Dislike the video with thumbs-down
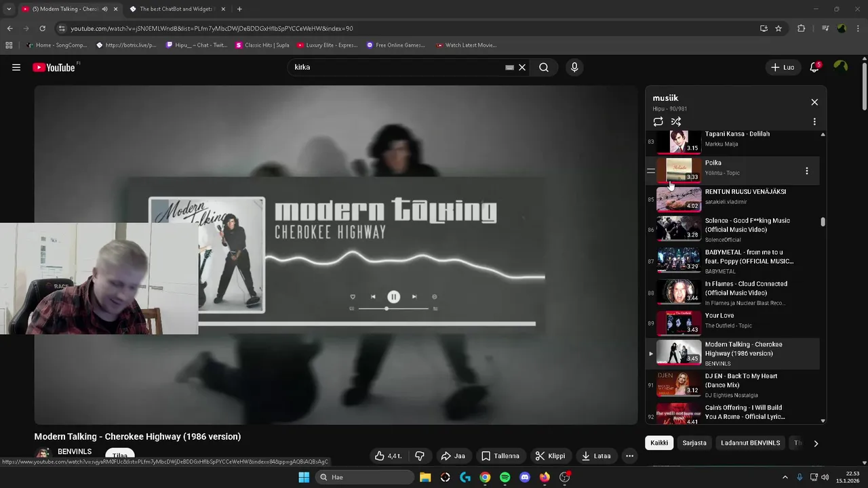This screenshot has height=488, width=868. [419, 456]
